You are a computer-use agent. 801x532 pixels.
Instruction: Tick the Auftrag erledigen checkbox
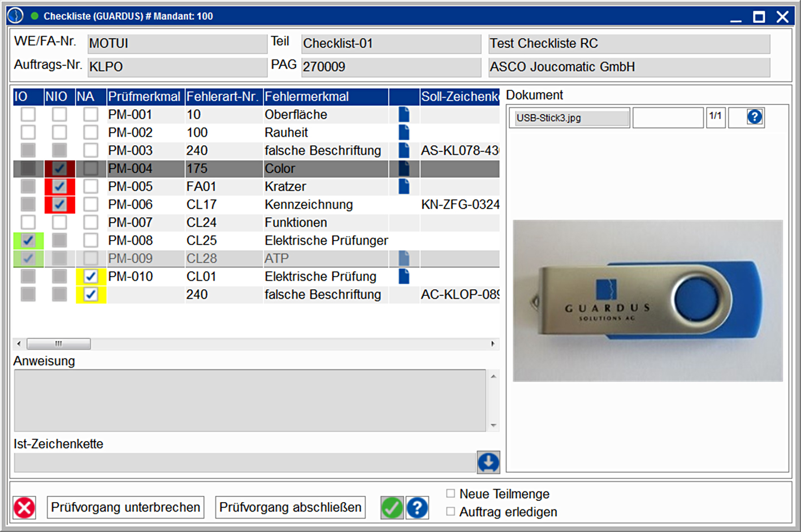click(451, 512)
